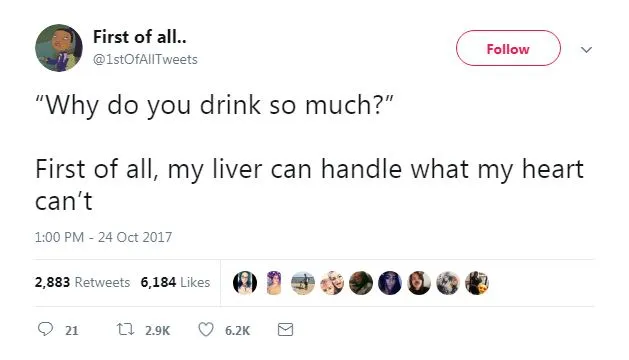Click the fourth liker avatar with two faces

point(332,283)
